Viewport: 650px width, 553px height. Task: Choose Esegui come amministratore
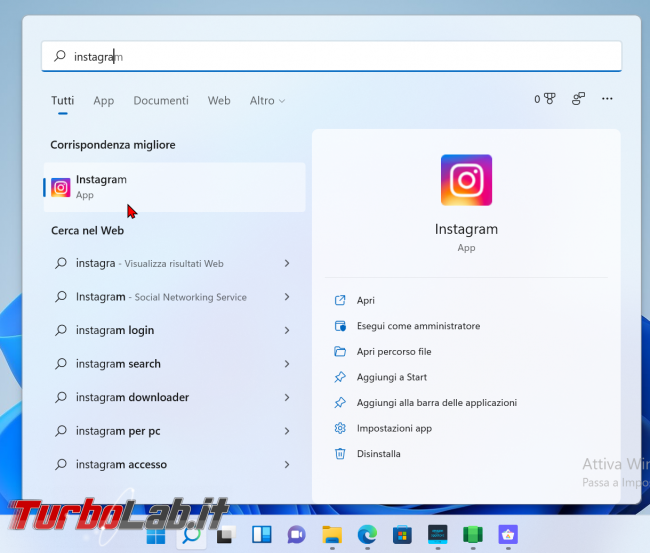(x=418, y=326)
